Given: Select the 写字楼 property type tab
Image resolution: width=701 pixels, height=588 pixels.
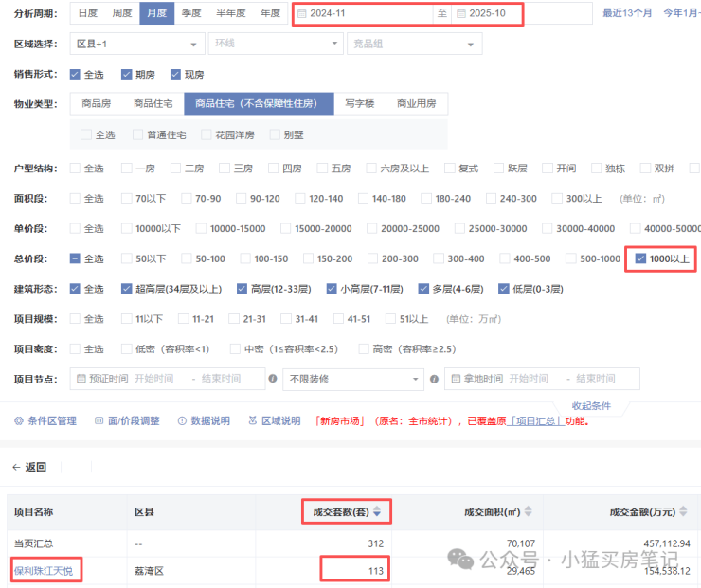Looking at the screenshot, I should (x=360, y=103).
